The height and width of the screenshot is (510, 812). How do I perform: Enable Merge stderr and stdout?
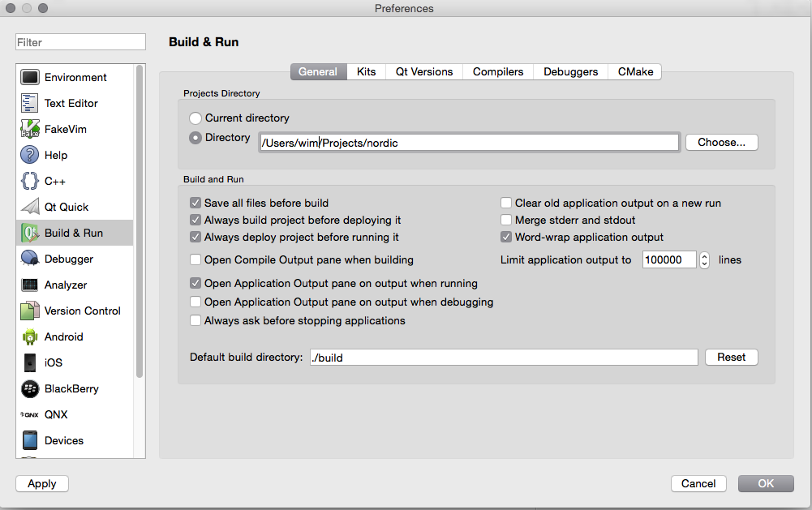click(506, 220)
